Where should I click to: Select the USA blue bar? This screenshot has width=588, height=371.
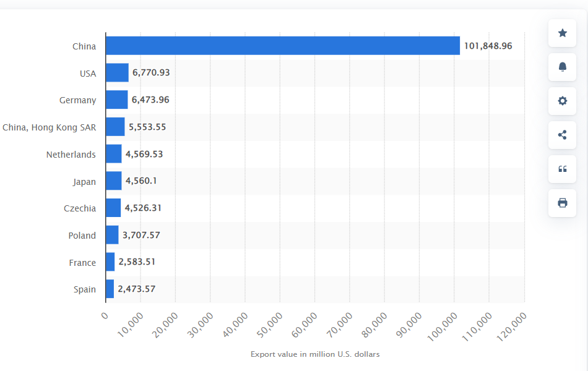117,73
